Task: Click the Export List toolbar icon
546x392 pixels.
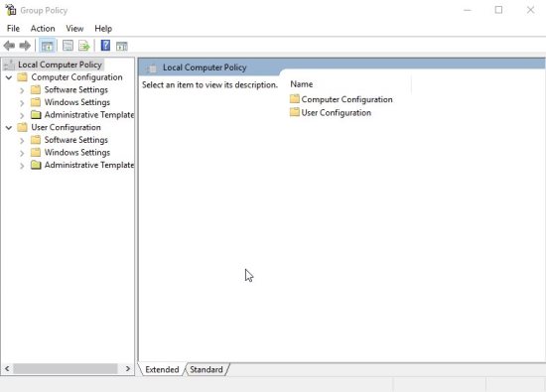Action: [84, 46]
